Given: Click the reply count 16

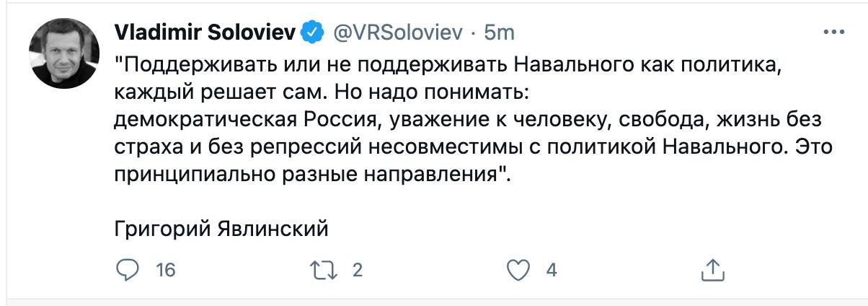Looking at the screenshot, I should [166, 270].
